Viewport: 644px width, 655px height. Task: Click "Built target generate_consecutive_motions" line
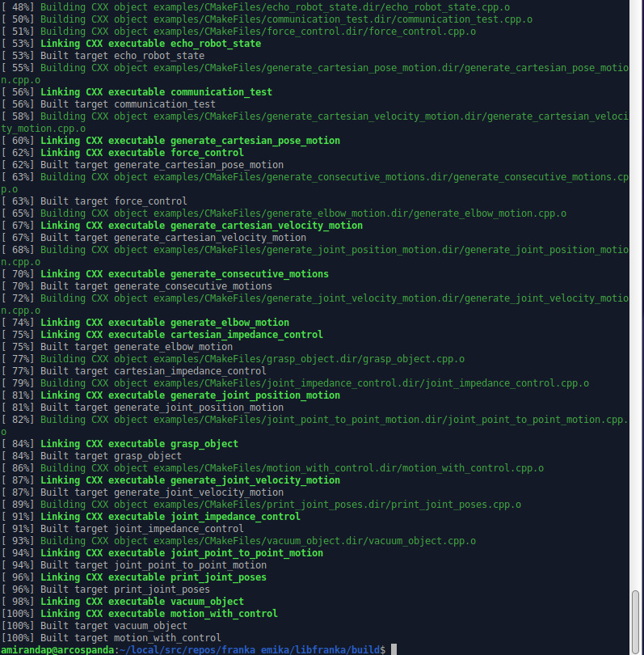pos(156,286)
